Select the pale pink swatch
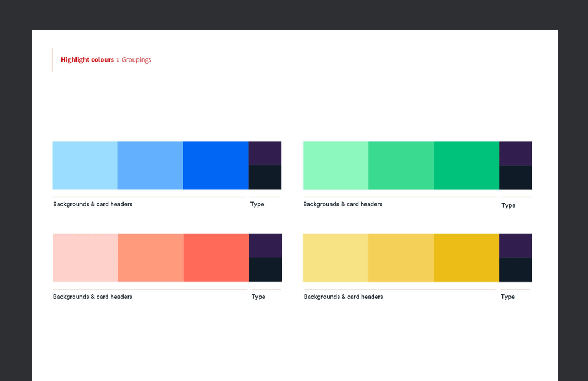 pos(86,257)
